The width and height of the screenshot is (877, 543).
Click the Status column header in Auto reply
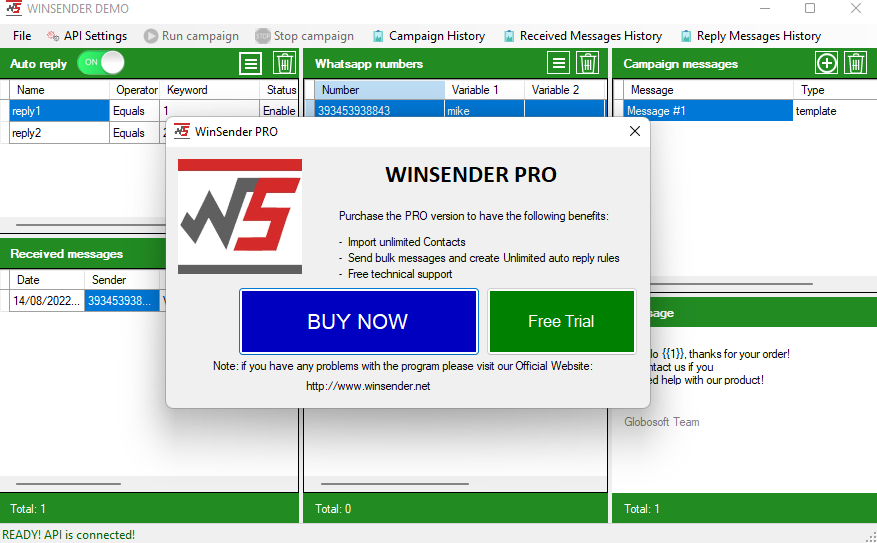(279, 89)
